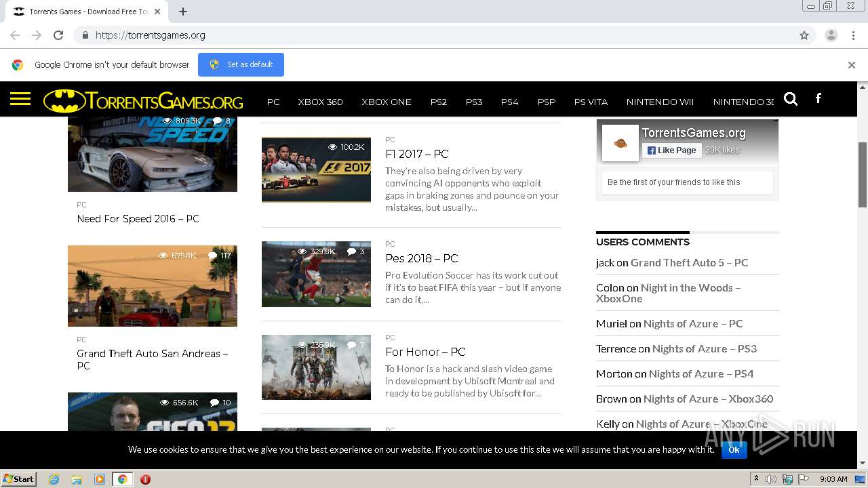Launch Internet Explorer from taskbar
The height and width of the screenshot is (488, 868).
pyautogui.click(x=54, y=479)
